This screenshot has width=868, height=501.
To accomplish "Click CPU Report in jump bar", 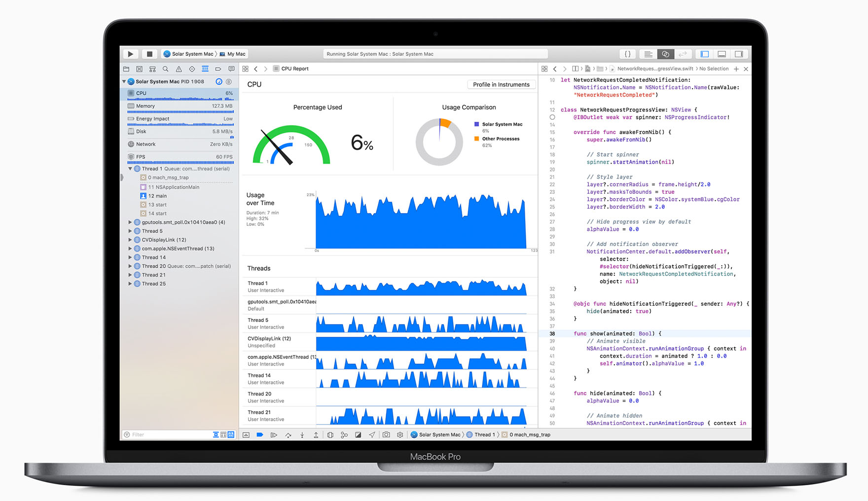I will [x=291, y=69].
